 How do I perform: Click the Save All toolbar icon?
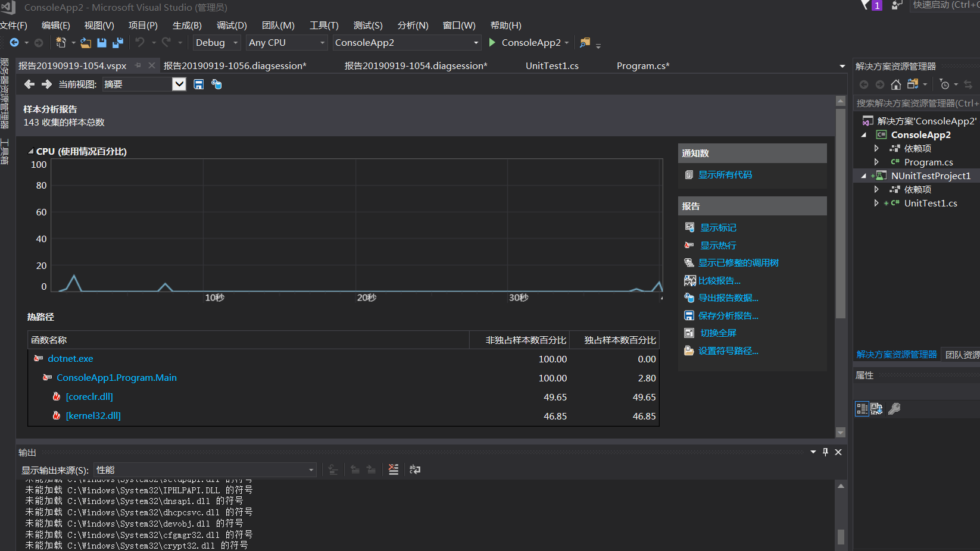coord(118,43)
